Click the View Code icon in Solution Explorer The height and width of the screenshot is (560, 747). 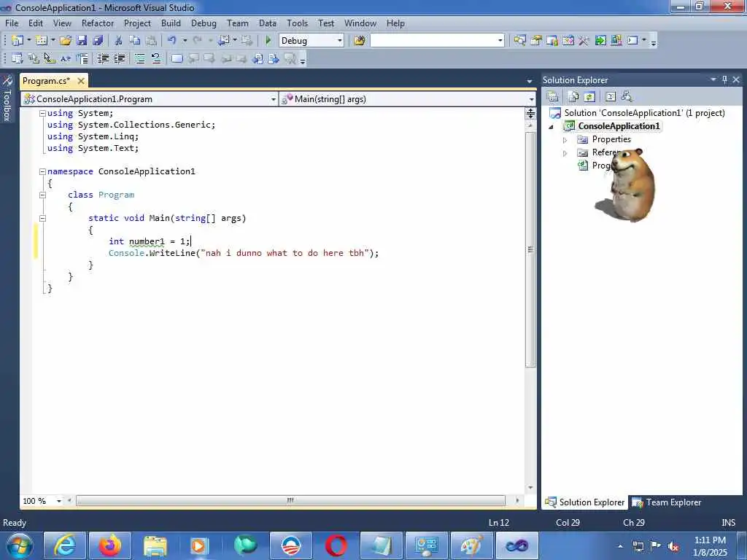[x=611, y=97]
